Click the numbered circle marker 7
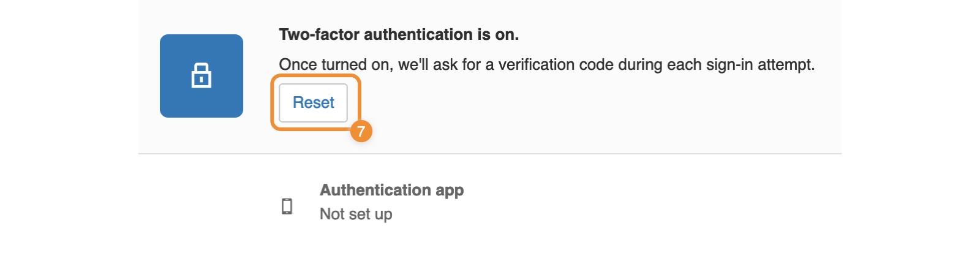Image resolution: width=980 pixels, height=261 pixels. click(361, 131)
